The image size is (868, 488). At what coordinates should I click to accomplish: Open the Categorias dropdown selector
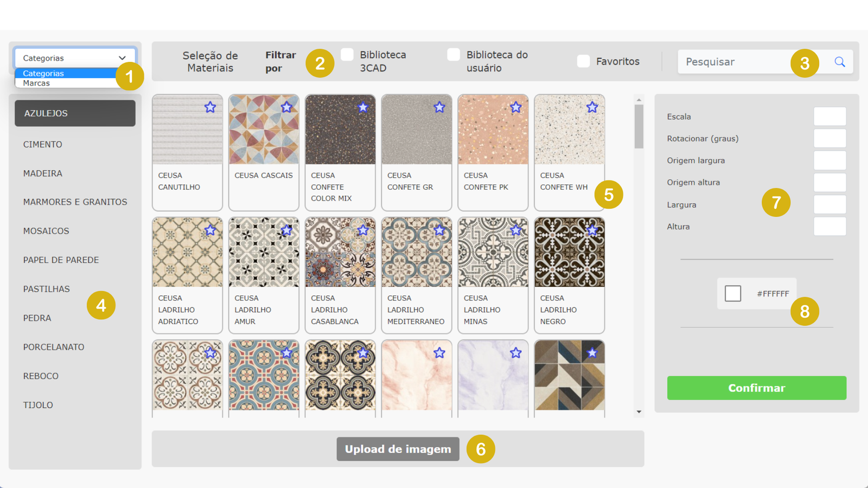pyautogui.click(x=75, y=58)
